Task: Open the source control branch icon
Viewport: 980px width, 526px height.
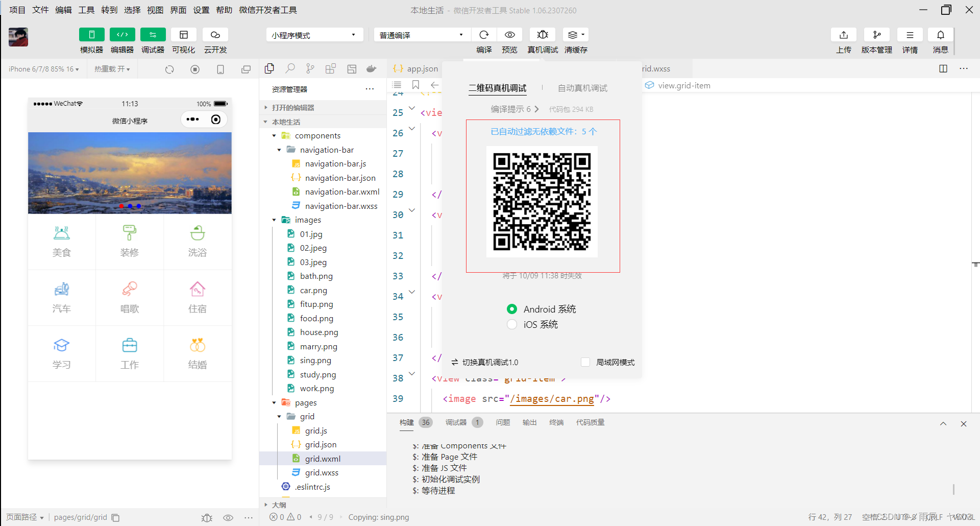Action: [310, 68]
